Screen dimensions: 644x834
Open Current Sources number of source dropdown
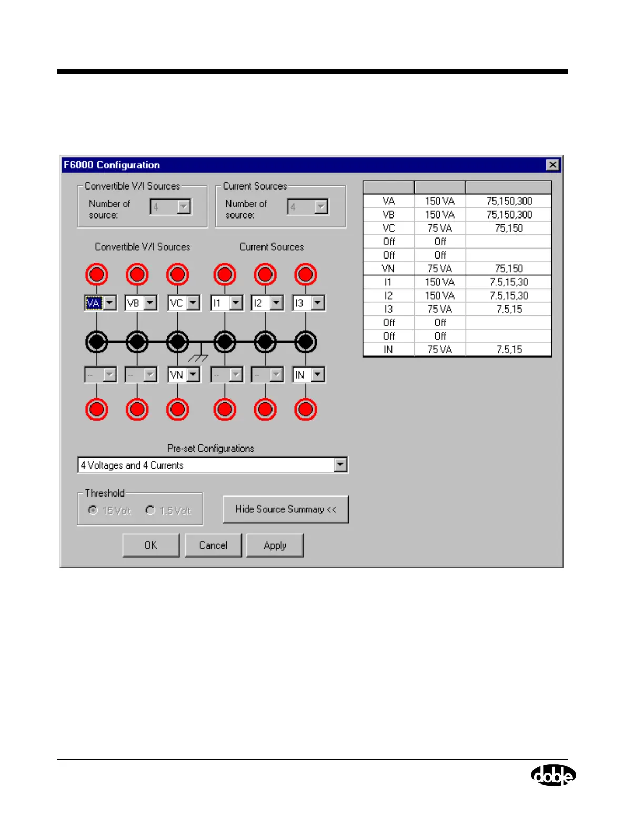[321, 207]
